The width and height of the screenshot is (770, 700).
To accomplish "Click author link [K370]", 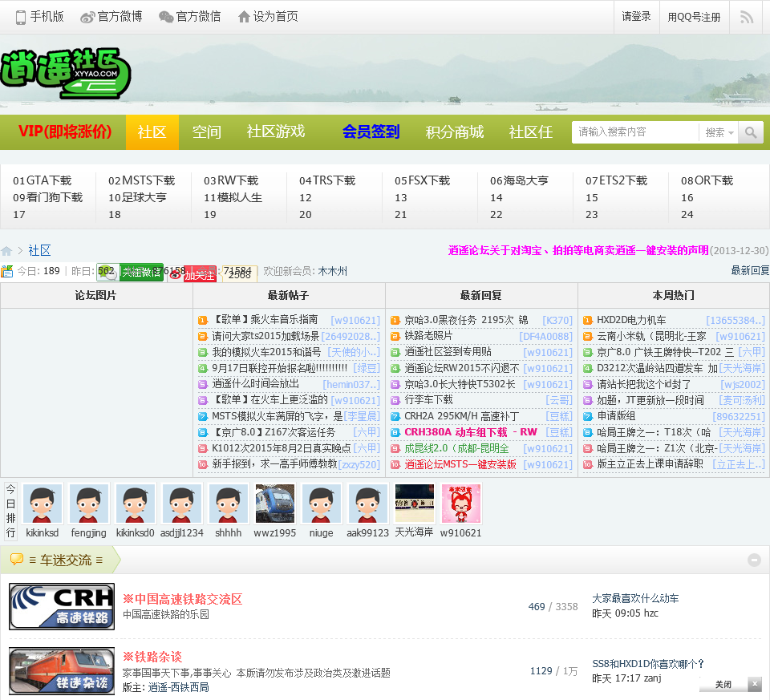I will pos(557,321).
